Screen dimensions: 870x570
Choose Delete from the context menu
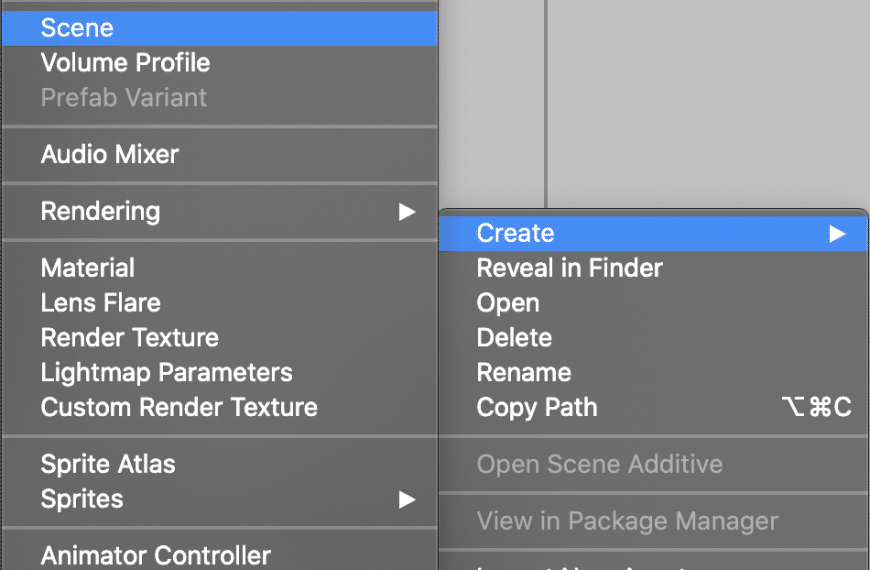(x=653, y=337)
